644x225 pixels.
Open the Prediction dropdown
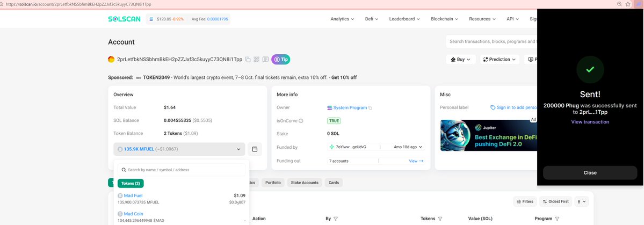[x=500, y=60]
